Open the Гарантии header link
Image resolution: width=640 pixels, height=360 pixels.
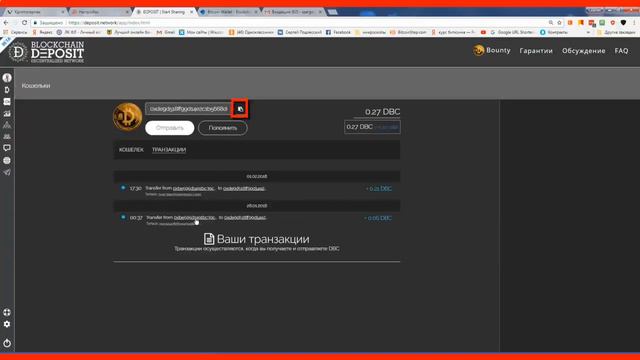(x=536, y=51)
